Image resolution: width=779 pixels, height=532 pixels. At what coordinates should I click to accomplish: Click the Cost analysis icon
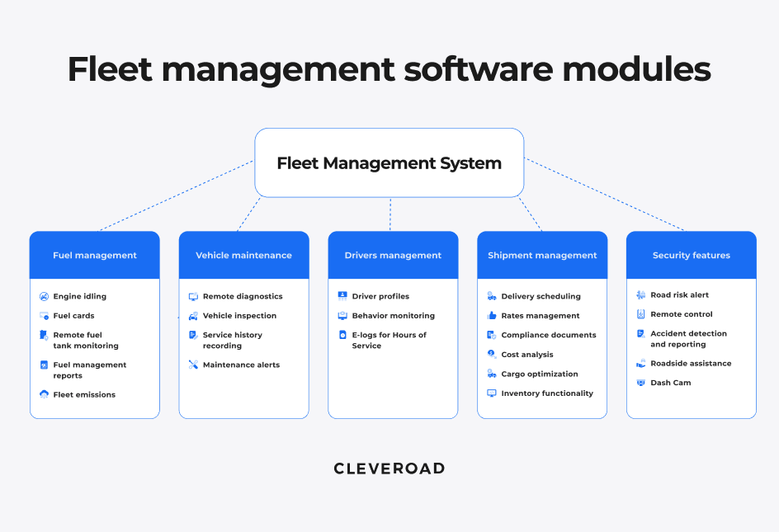tap(492, 354)
